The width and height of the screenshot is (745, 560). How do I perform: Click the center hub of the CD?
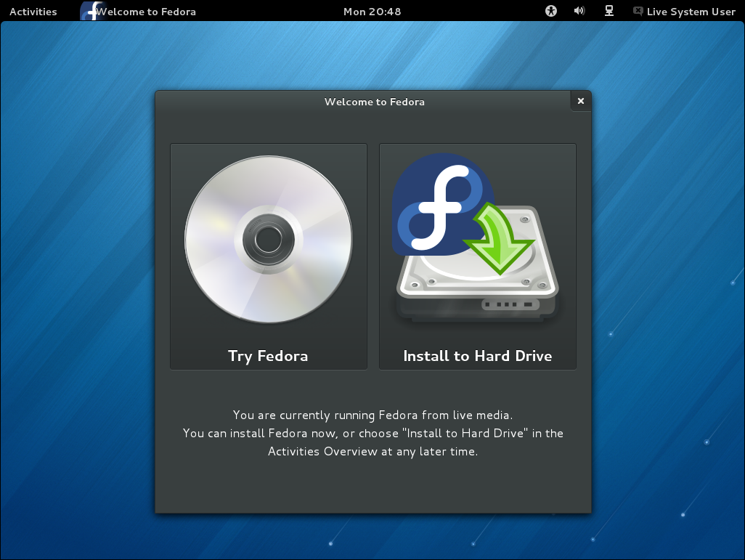[x=268, y=238]
